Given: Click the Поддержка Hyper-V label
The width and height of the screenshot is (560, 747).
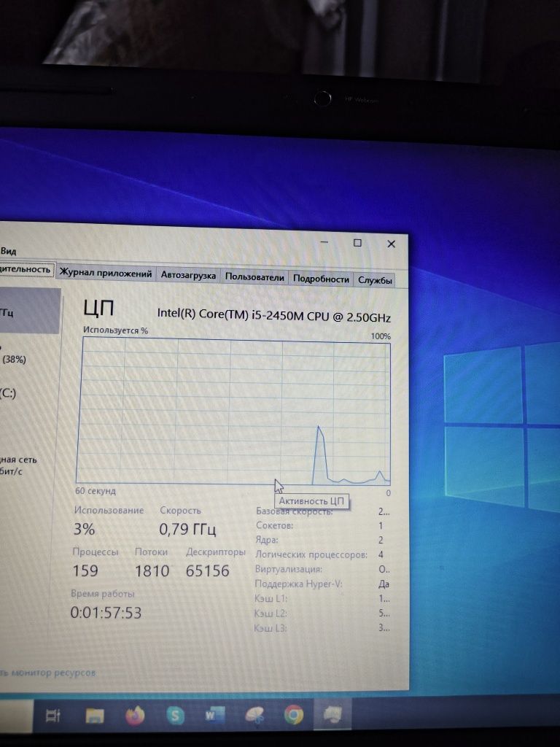Looking at the screenshot, I should coord(298,584).
